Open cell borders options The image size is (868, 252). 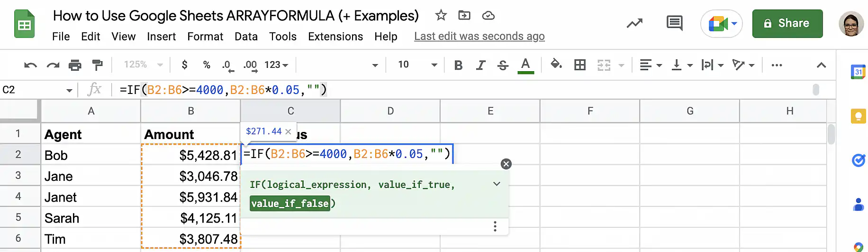(x=580, y=65)
